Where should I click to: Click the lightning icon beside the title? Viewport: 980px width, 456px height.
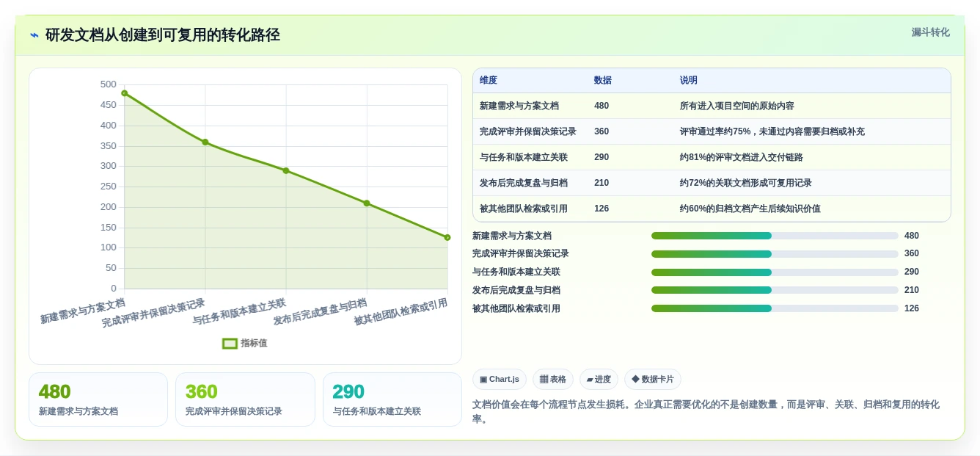pyautogui.click(x=34, y=35)
